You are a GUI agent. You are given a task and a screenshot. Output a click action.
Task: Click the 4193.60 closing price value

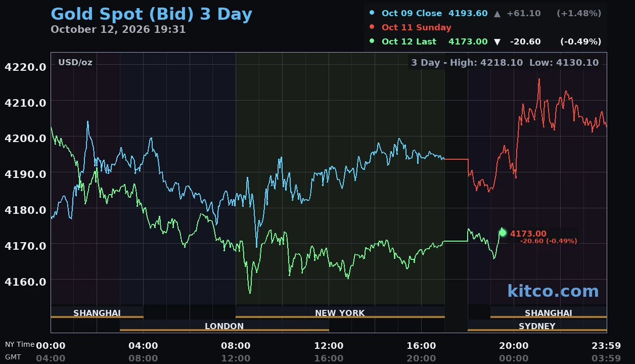(468, 13)
